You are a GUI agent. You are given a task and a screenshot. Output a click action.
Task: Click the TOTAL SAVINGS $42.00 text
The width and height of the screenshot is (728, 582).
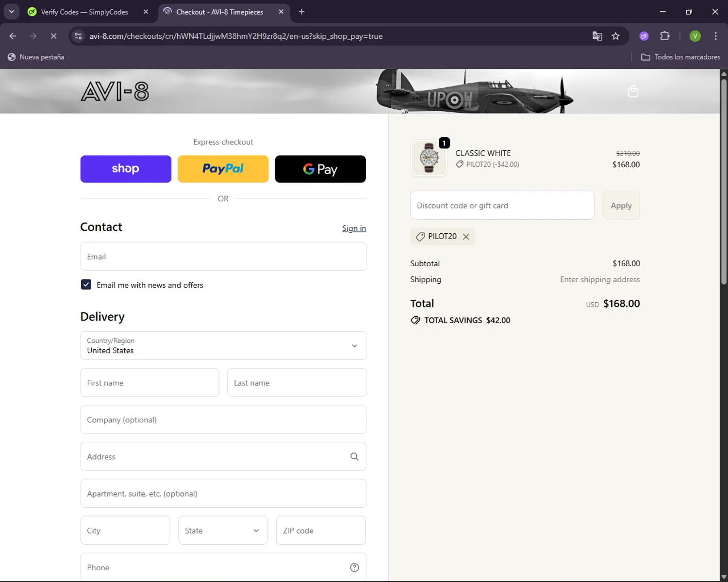pos(467,320)
